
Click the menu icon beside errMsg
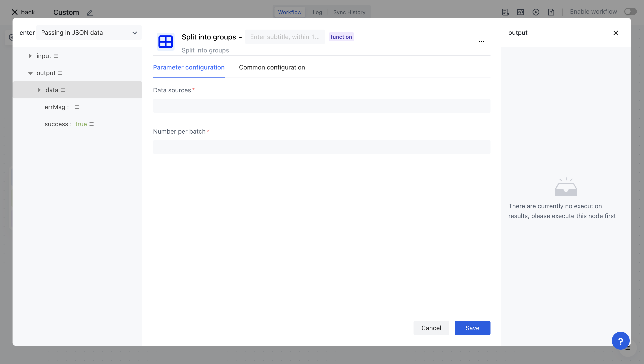tap(77, 107)
